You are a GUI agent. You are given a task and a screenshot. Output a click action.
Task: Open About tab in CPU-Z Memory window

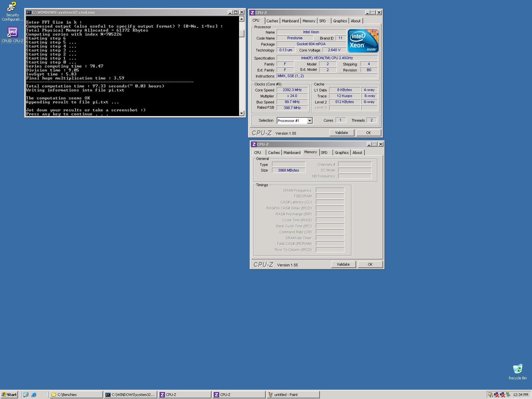[357, 153]
